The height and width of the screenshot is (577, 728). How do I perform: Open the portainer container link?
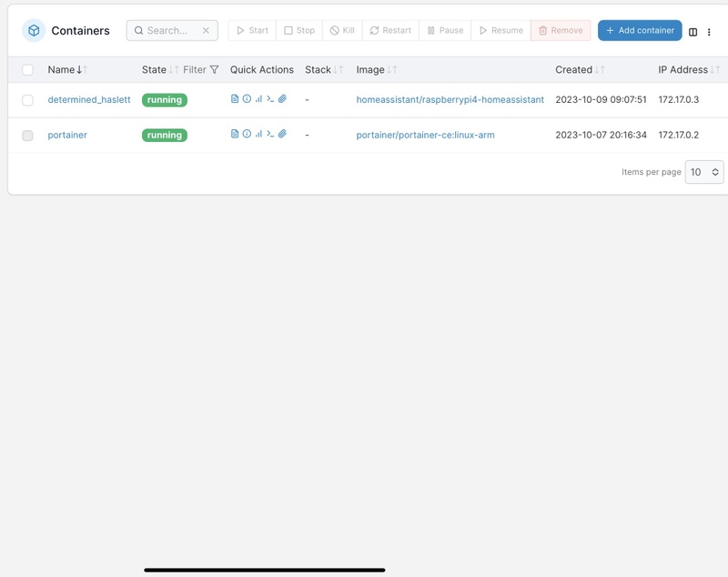tap(67, 135)
